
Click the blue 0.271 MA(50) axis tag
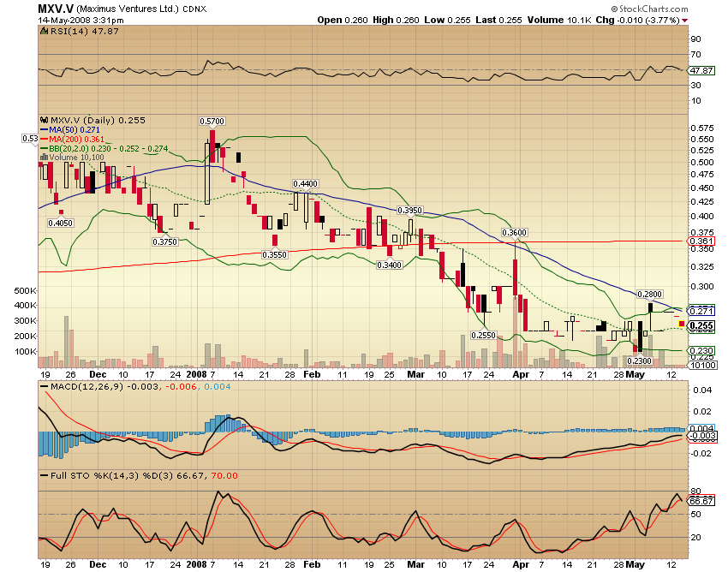701,311
